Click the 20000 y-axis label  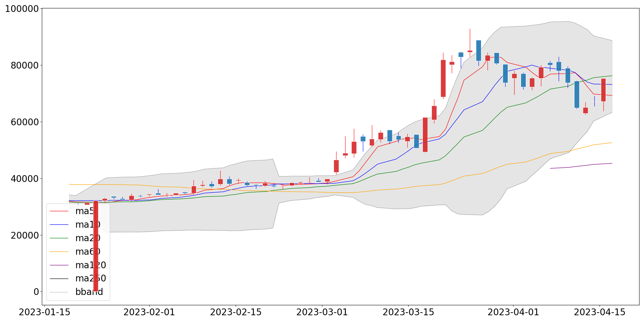[25, 235]
